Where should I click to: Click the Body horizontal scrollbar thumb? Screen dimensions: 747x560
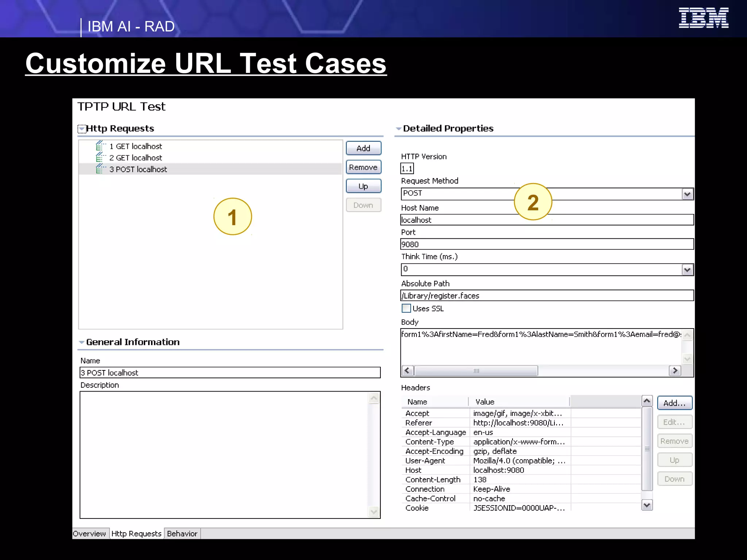[x=476, y=371]
